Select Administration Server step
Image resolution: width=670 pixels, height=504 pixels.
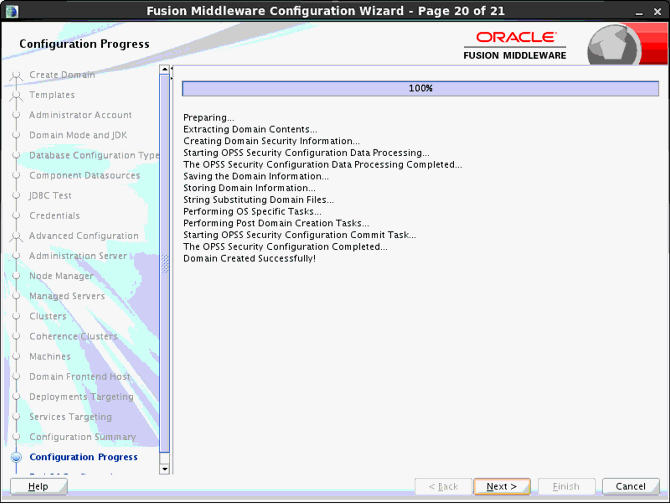click(x=78, y=255)
